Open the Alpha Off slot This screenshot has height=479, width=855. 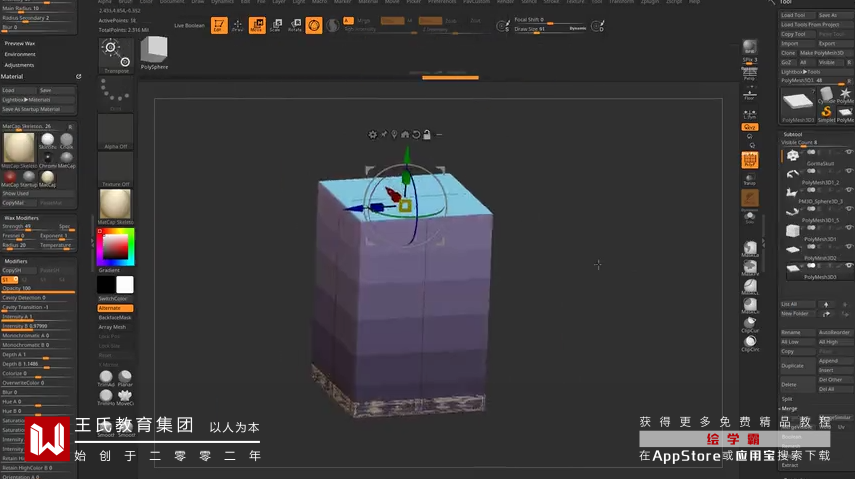116,131
